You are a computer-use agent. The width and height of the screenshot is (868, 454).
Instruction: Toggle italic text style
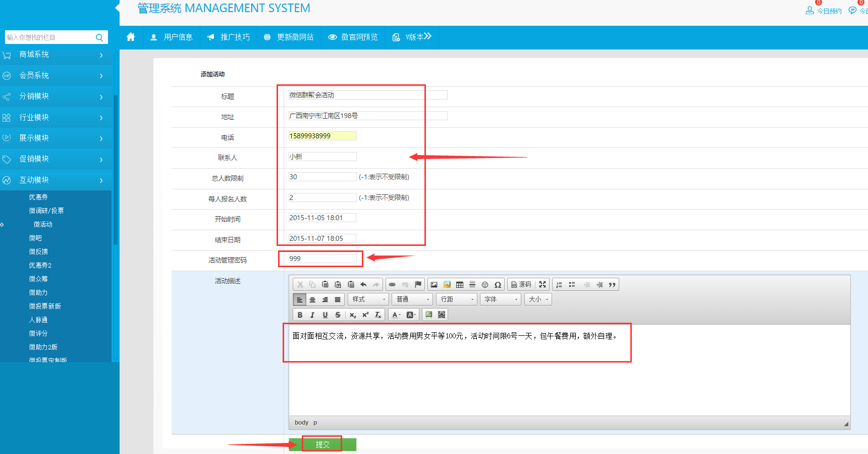tap(312, 315)
